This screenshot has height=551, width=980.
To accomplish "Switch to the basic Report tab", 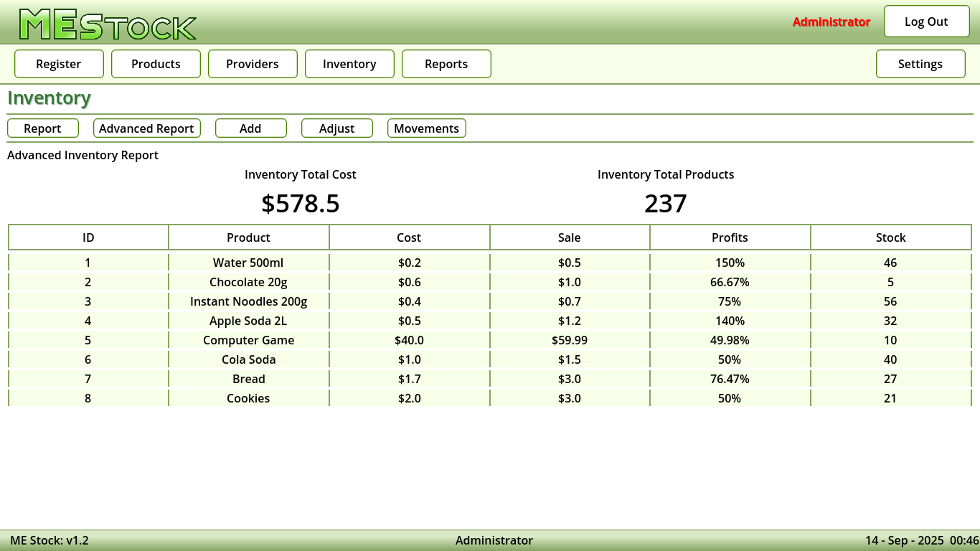I will pyautogui.click(x=42, y=128).
